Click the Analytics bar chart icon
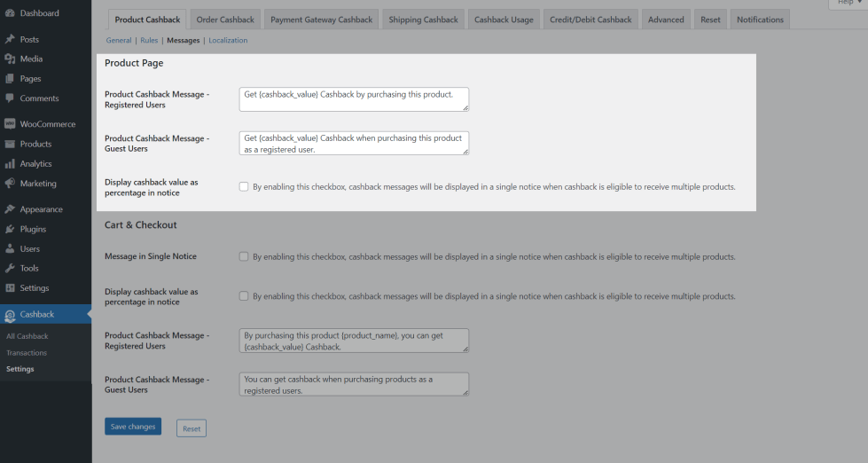This screenshot has width=868, height=463. point(10,164)
